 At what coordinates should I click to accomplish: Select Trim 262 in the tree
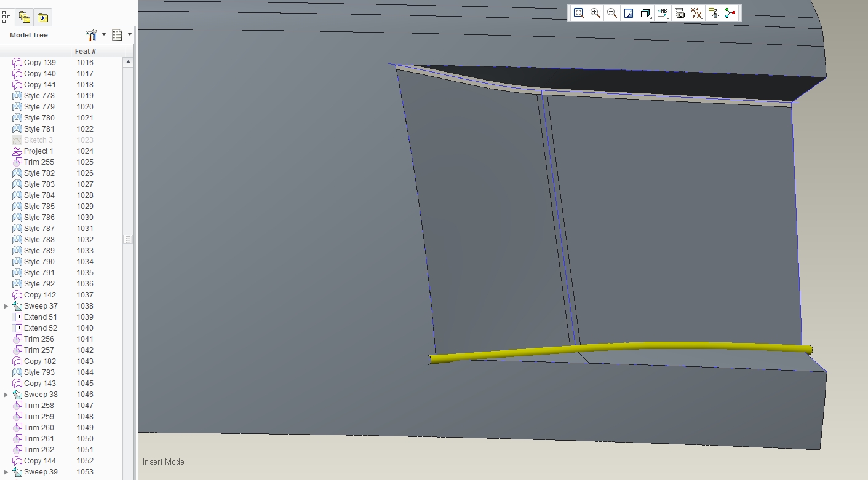[x=39, y=450]
